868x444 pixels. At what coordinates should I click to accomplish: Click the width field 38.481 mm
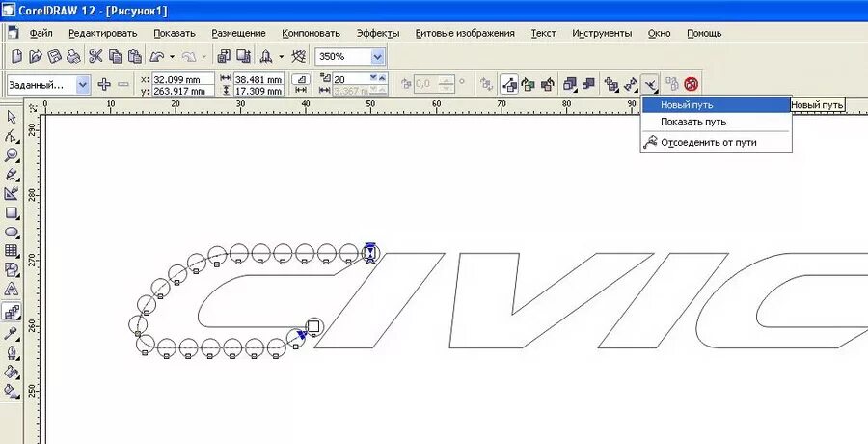(258, 79)
